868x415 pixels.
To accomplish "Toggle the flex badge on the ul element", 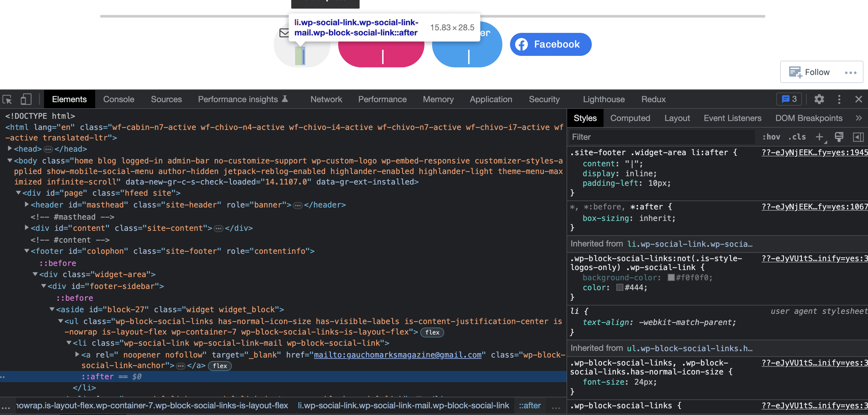I will pos(432,332).
